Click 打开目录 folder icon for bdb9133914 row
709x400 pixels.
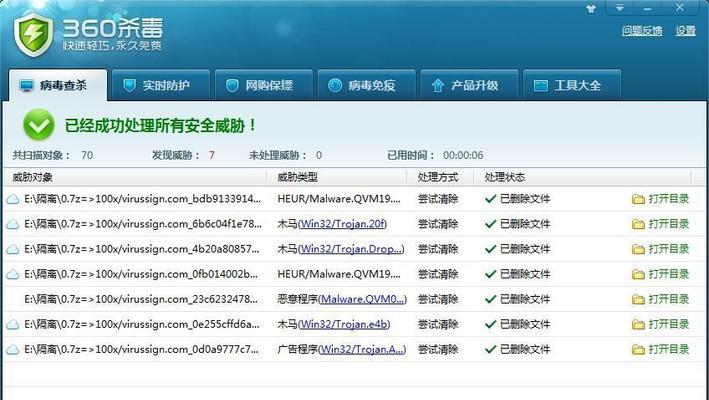[638, 199]
